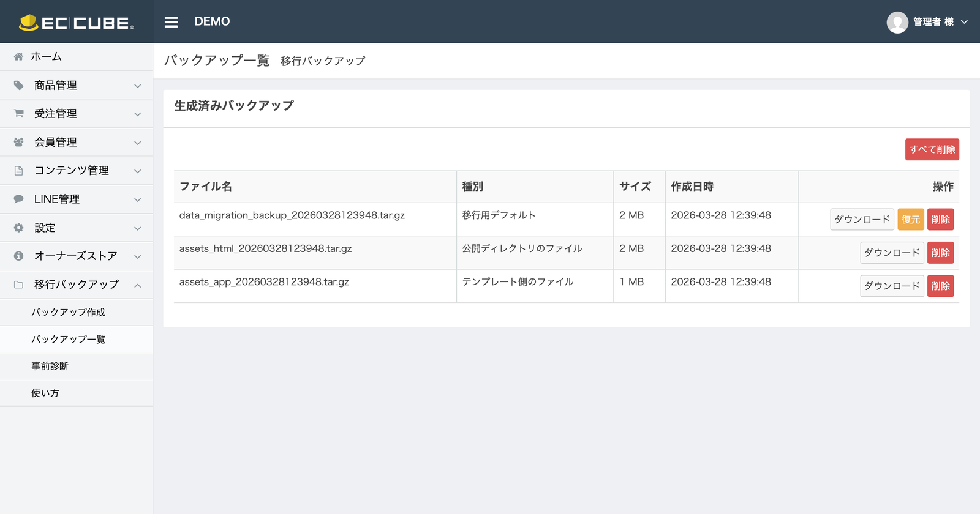This screenshot has height=514, width=980.
Task: Open the 管理者 様 dropdown arrow
Action: point(964,22)
